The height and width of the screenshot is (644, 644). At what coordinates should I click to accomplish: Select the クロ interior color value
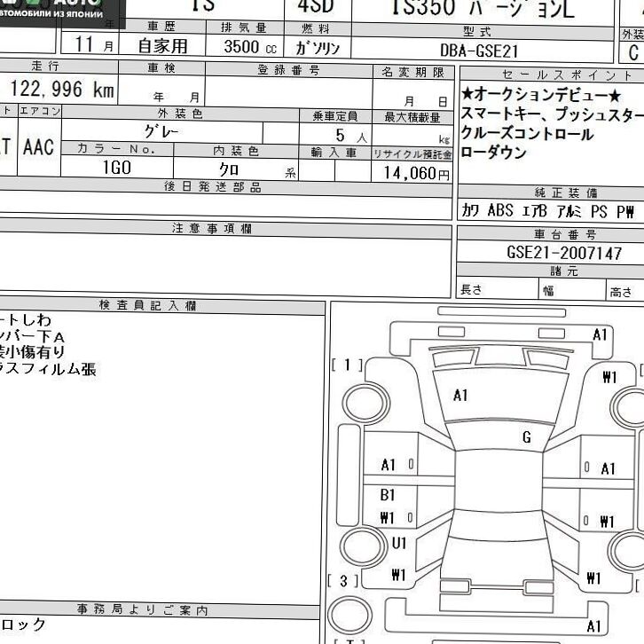(x=228, y=169)
